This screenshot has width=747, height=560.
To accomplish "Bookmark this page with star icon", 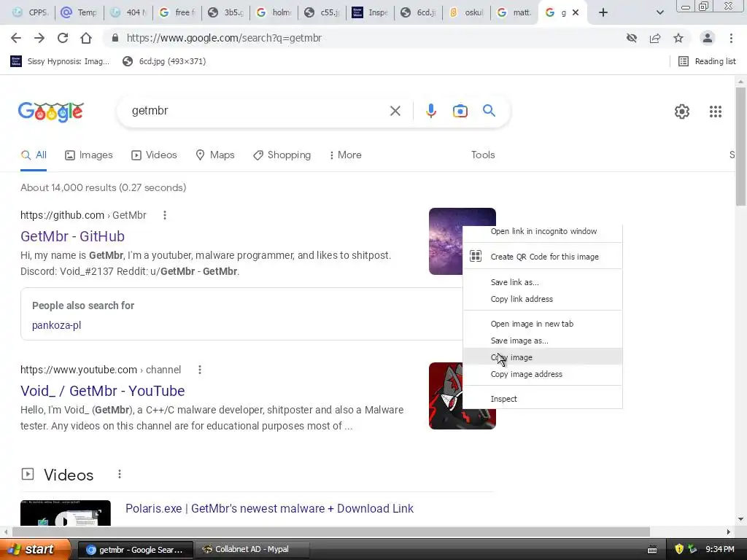I will pos(678,38).
